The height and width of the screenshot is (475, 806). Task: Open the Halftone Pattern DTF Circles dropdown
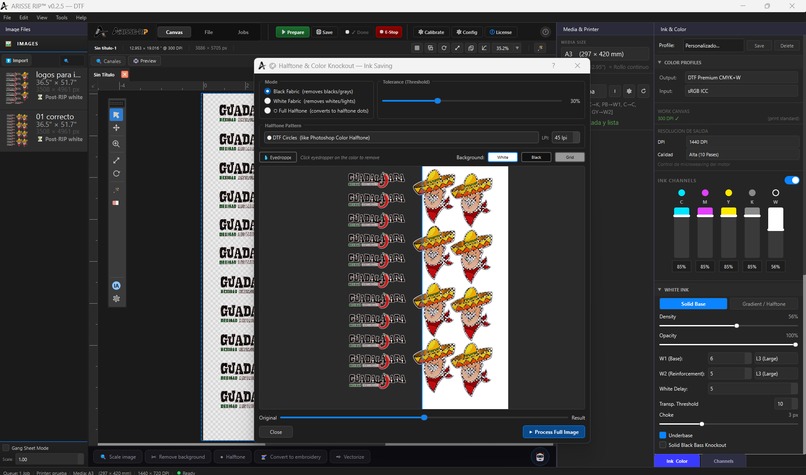tap(401, 138)
